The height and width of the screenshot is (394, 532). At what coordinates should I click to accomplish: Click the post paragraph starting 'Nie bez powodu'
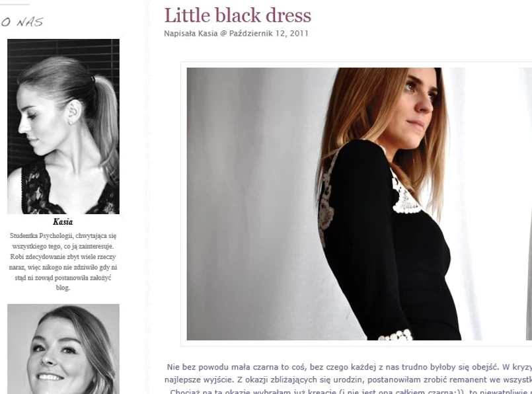(x=349, y=367)
